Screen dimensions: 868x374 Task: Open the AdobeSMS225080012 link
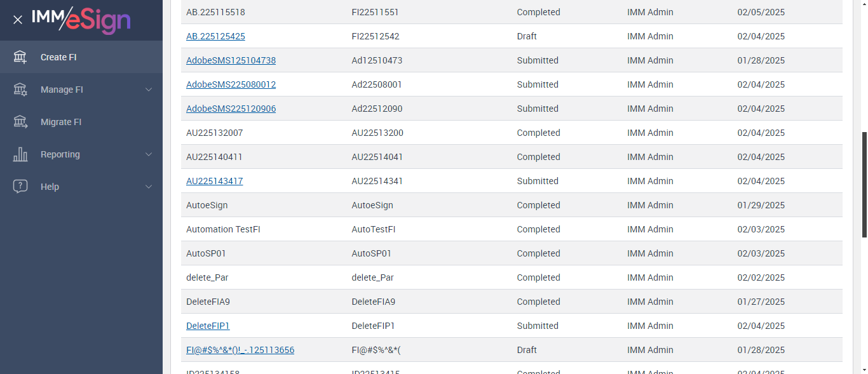[x=231, y=84]
